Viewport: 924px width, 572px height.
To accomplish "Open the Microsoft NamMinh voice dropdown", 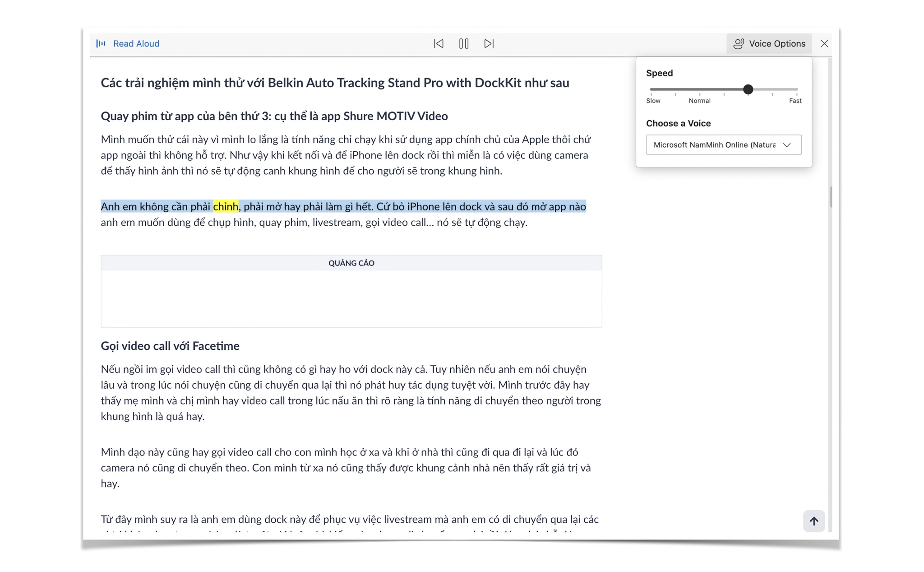I will click(x=724, y=144).
